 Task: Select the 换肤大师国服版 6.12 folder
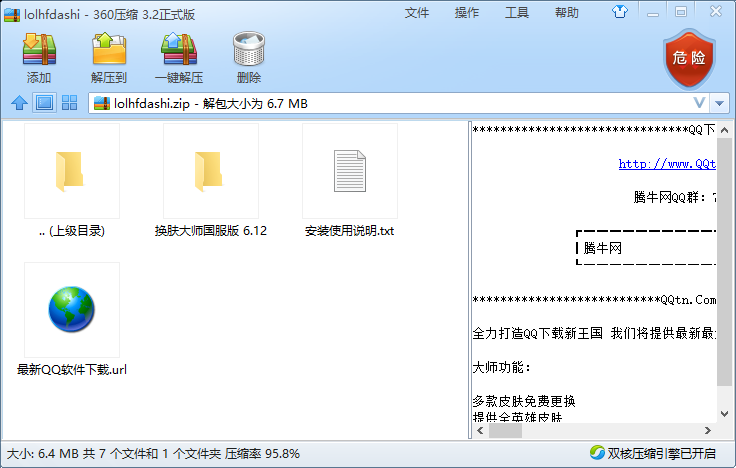pos(211,181)
